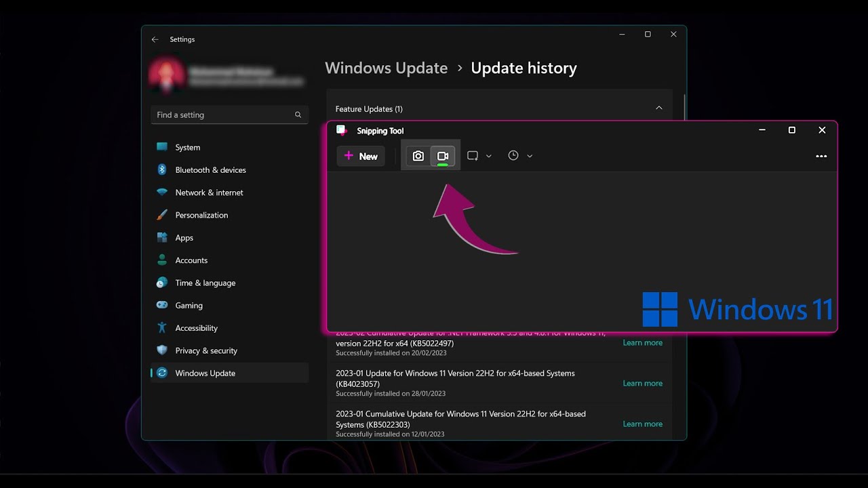Image resolution: width=868 pixels, height=488 pixels.
Task: Maximize the Snipping Tool window
Action: coord(791,130)
